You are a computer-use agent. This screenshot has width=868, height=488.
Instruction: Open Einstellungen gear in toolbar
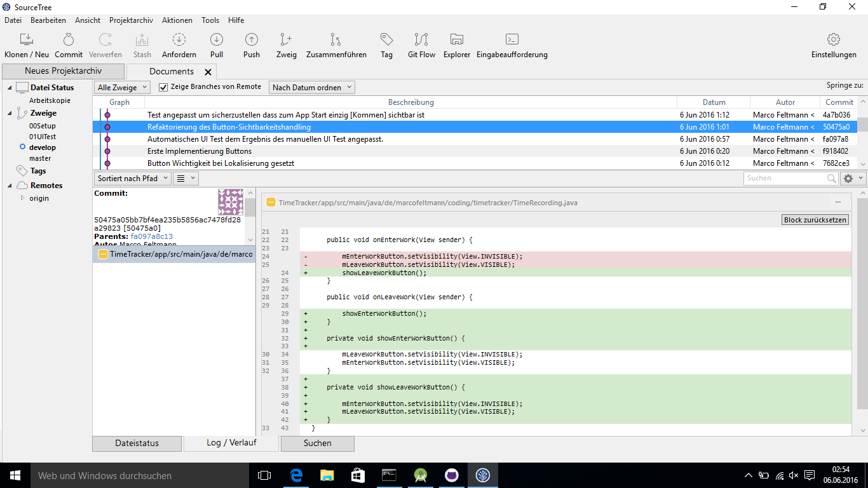point(834,40)
